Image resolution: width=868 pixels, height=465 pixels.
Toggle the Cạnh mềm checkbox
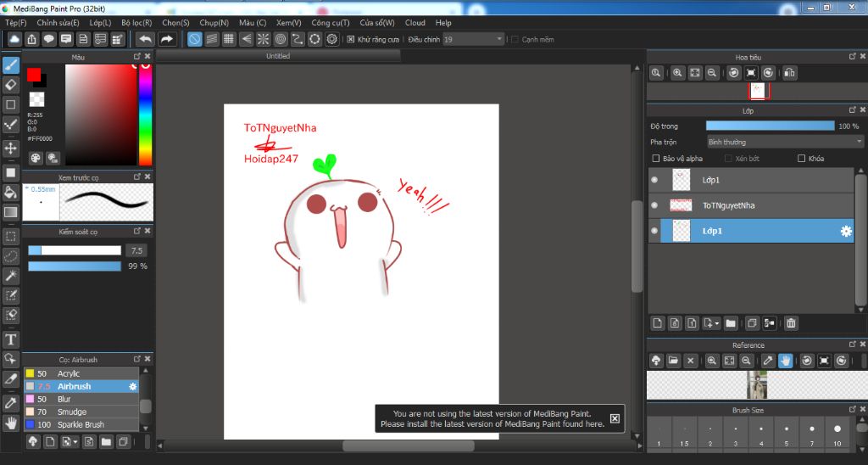click(515, 39)
